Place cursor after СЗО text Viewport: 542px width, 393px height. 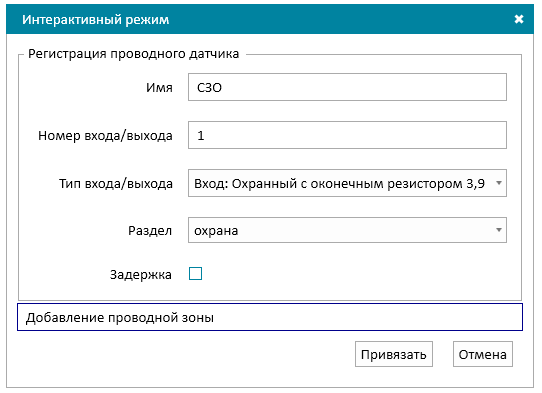(x=223, y=87)
